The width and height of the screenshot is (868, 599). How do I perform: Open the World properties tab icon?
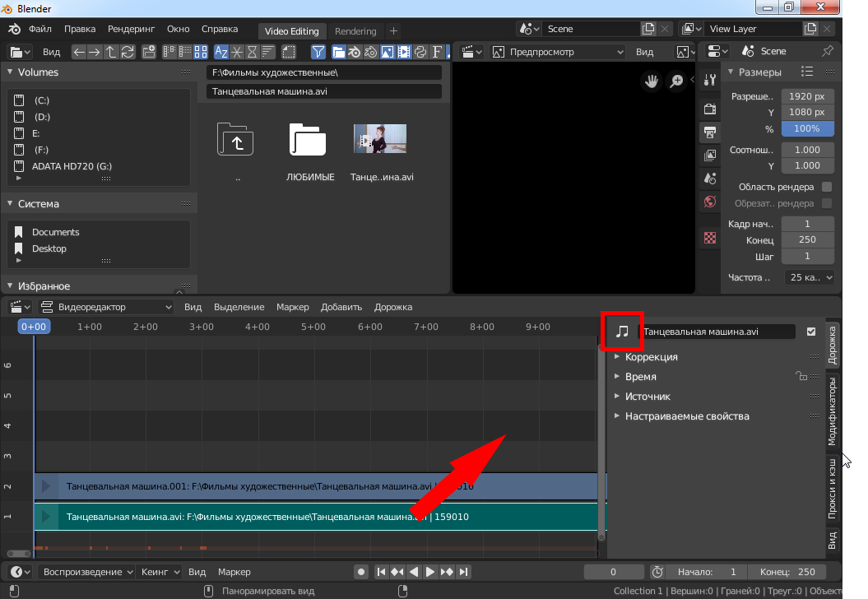(710, 202)
